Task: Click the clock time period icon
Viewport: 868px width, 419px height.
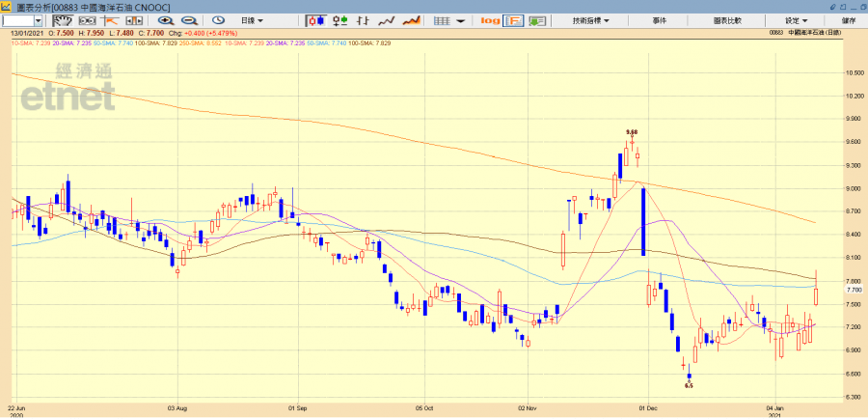Action: (219, 20)
